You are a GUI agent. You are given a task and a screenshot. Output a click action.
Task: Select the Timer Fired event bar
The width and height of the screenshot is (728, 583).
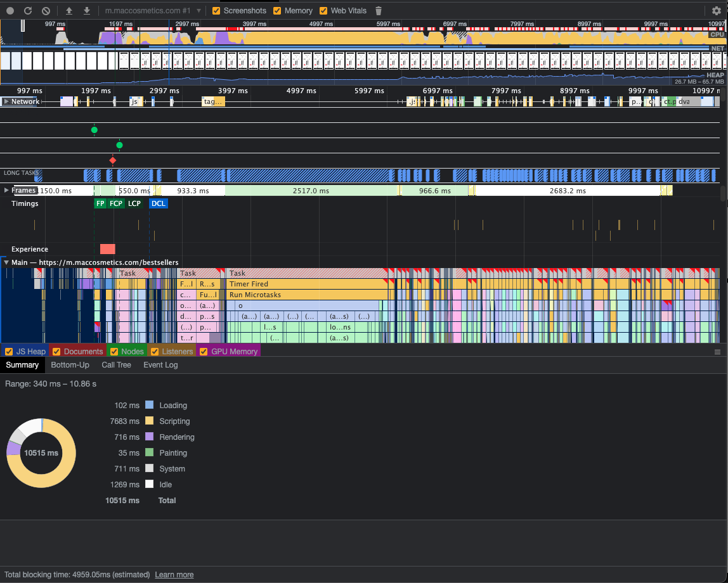tap(306, 284)
